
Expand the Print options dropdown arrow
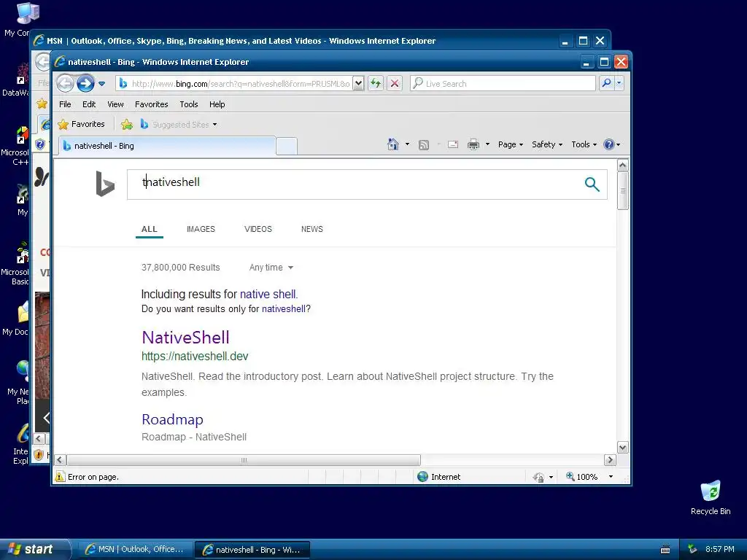[487, 144]
